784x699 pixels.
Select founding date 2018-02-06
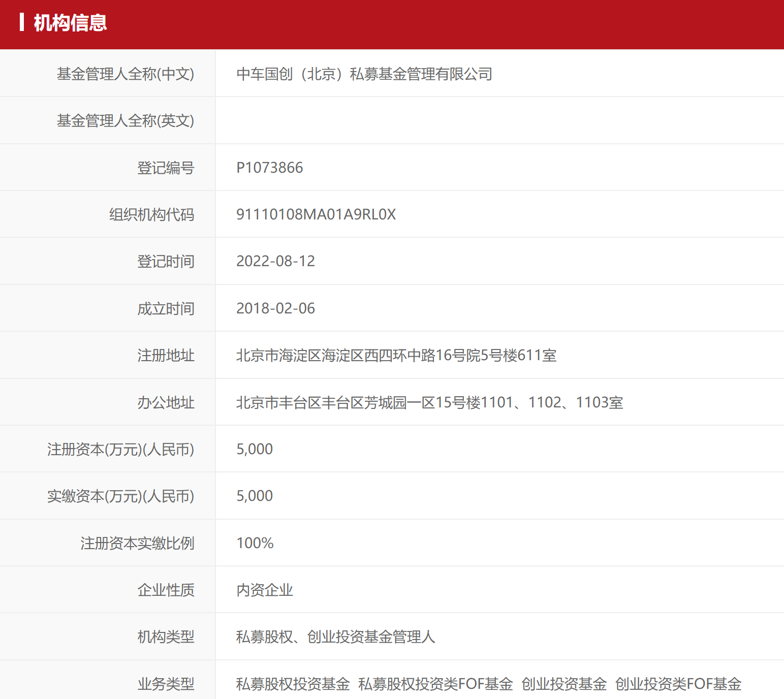pyautogui.click(x=276, y=308)
